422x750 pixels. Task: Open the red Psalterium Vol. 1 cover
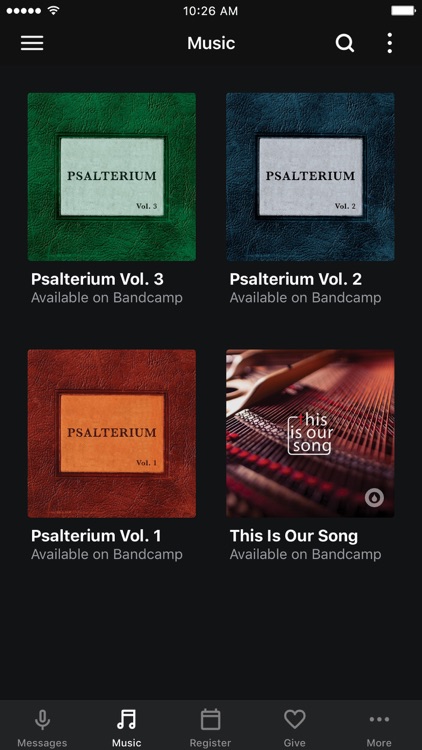click(111, 433)
